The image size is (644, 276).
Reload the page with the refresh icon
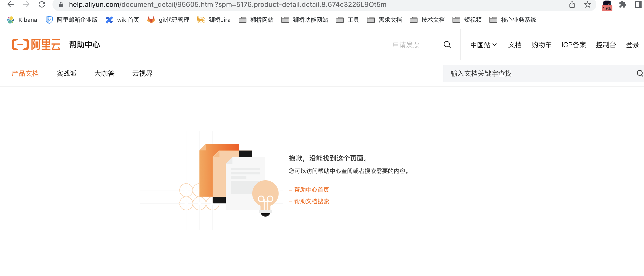[42, 4]
